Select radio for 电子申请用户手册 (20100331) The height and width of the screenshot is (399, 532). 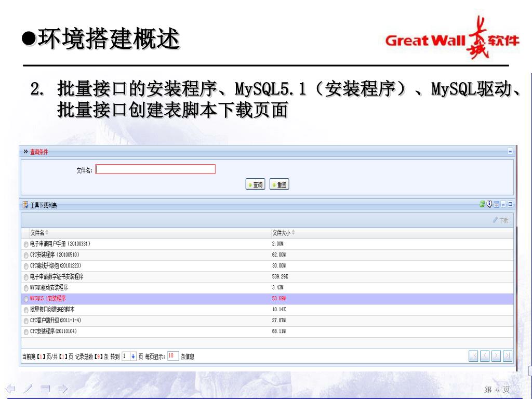pos(26,244)
